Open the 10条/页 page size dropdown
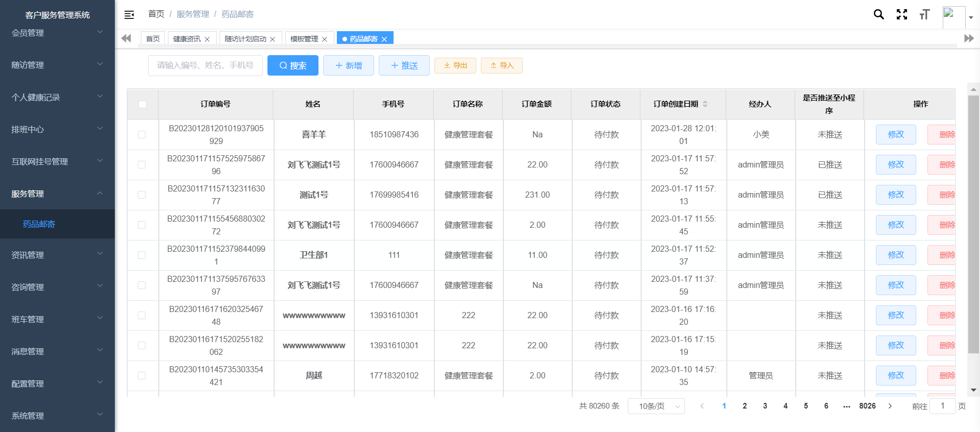 [x=656, y=406]
